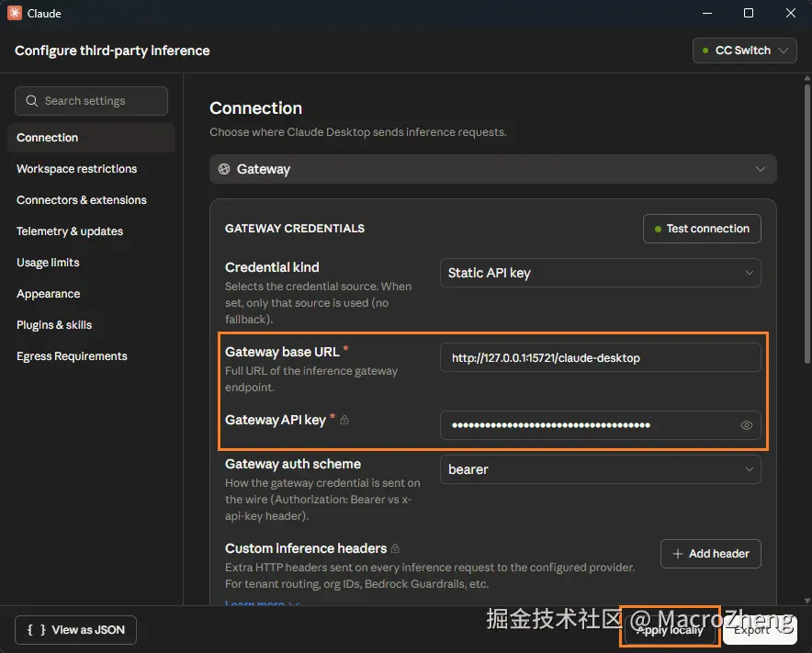Viewport: 812px width, 653px height.
Task: Click the settings panel vertical scrollbar
Action: [806, 222]
